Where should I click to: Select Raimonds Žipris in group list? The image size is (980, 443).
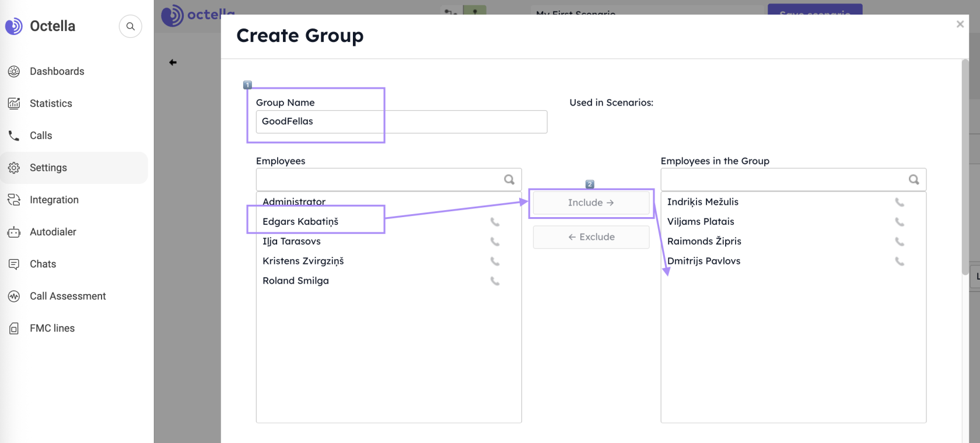click(x=704, y=241)
